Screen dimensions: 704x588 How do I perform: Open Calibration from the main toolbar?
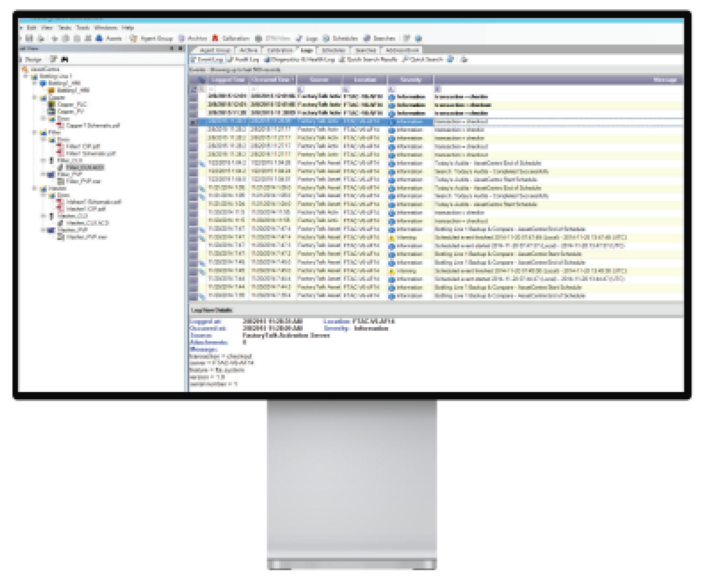click(216, 39)
